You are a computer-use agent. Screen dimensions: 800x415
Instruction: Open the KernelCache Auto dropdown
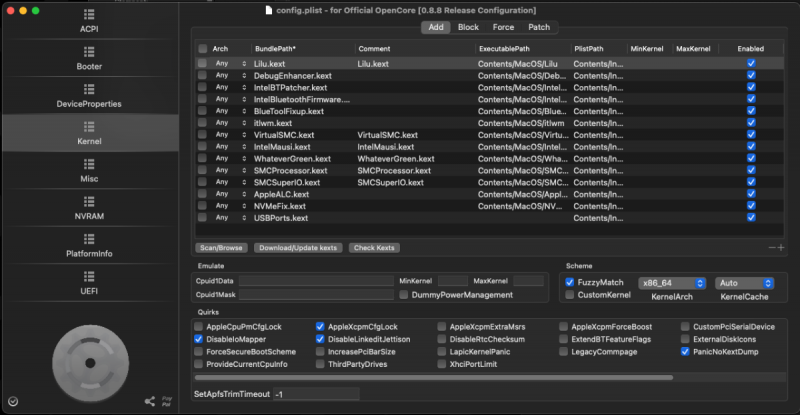745,283
